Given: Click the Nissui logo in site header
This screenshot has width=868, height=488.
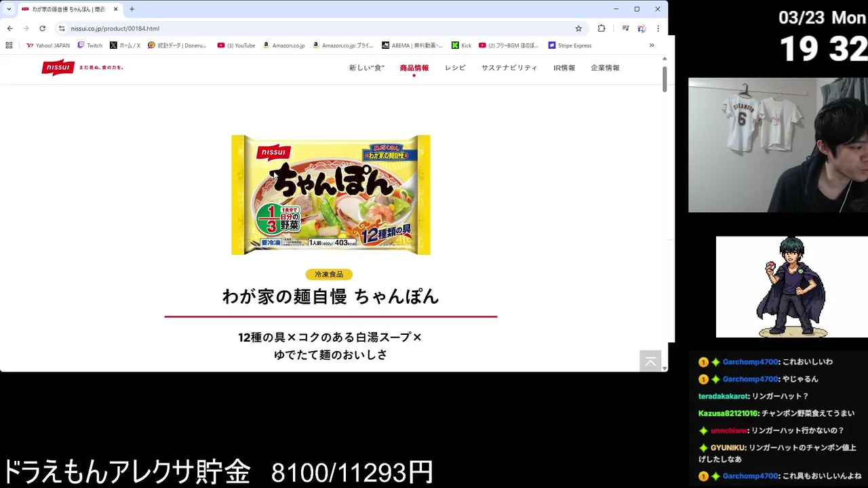Looking at the screenshot, I should 58,67.
